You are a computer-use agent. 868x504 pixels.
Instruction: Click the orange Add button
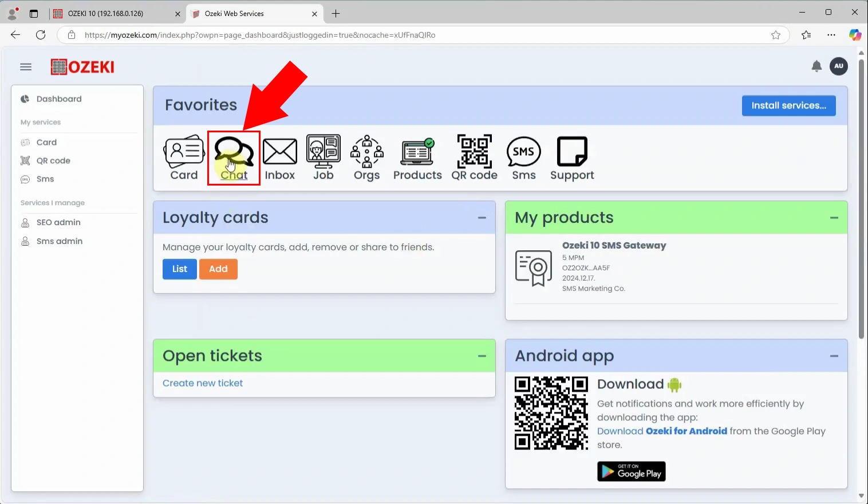(218, 269)
